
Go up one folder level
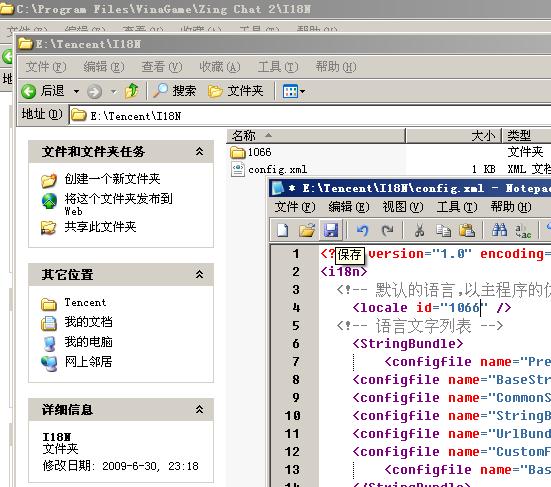[x=132, y=91]
